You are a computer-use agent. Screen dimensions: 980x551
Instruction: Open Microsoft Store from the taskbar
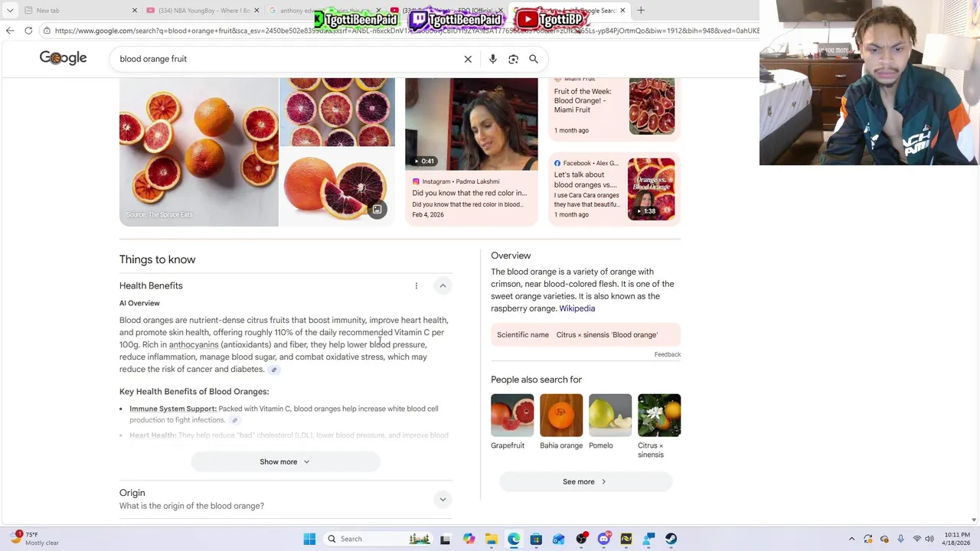click(x=536, y=539)
